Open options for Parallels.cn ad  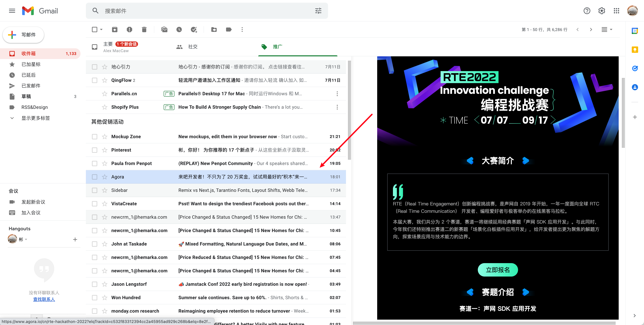(337, 94)
